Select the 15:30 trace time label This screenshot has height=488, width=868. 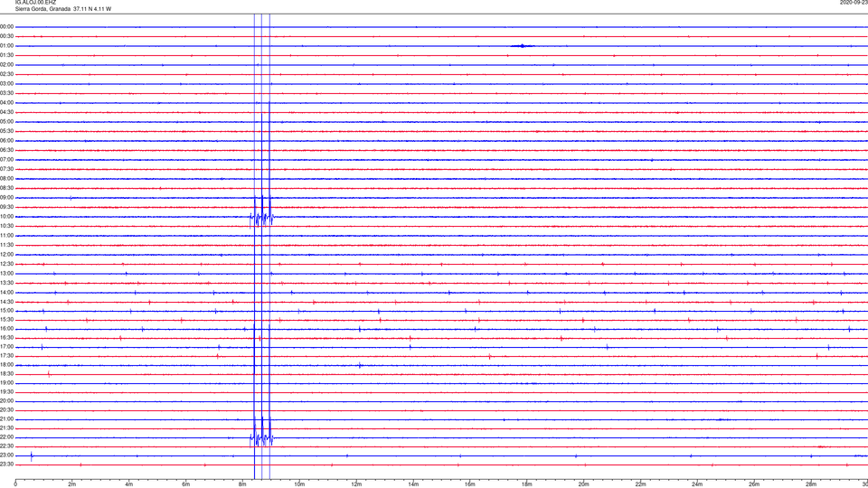[7, 320]
